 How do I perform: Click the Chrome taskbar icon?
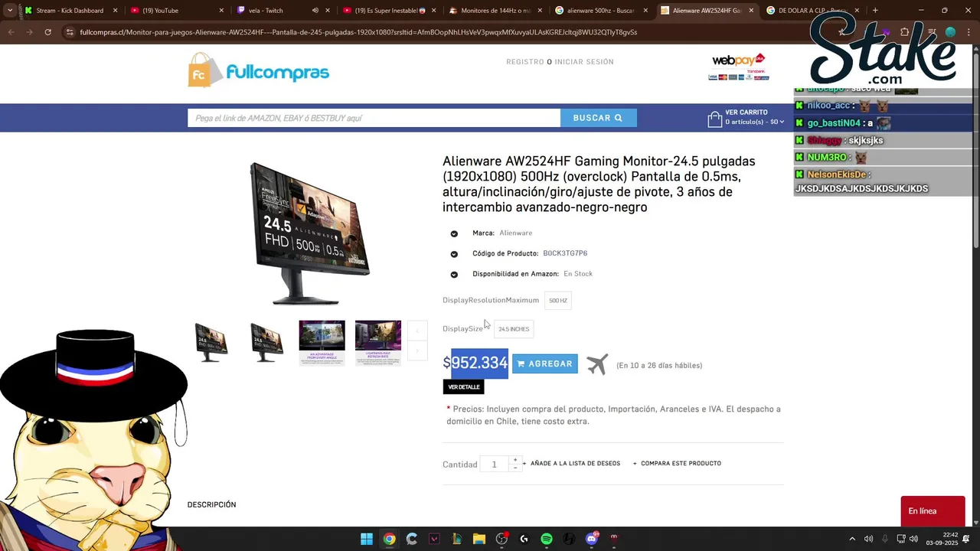[389, 539]
